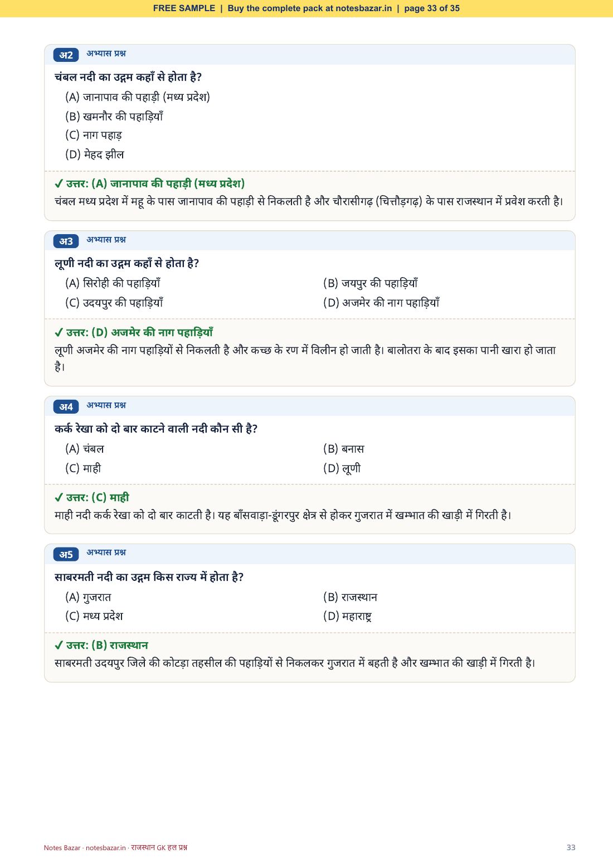Screen dimensions: 613x868
Task: Select option (B) खमनौर की पहाड़ियाँ
Action: coord(114,117)
